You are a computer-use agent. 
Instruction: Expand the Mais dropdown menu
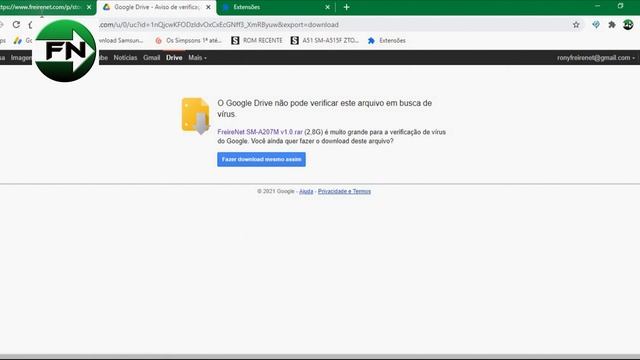tap(197, 58)
